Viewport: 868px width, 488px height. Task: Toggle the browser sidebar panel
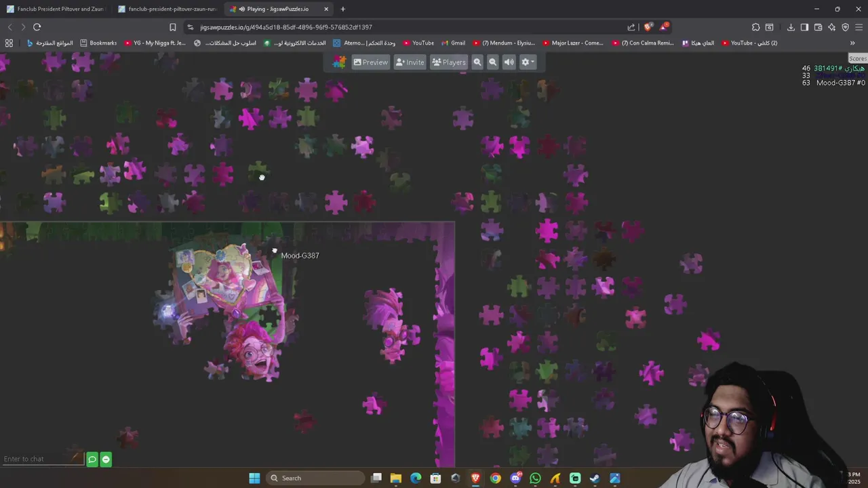pos(804,27)
